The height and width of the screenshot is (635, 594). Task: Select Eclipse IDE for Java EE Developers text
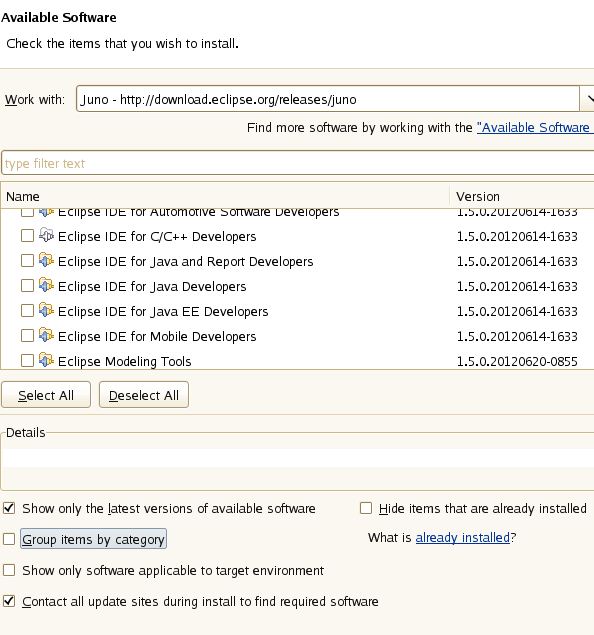point(163,311)
